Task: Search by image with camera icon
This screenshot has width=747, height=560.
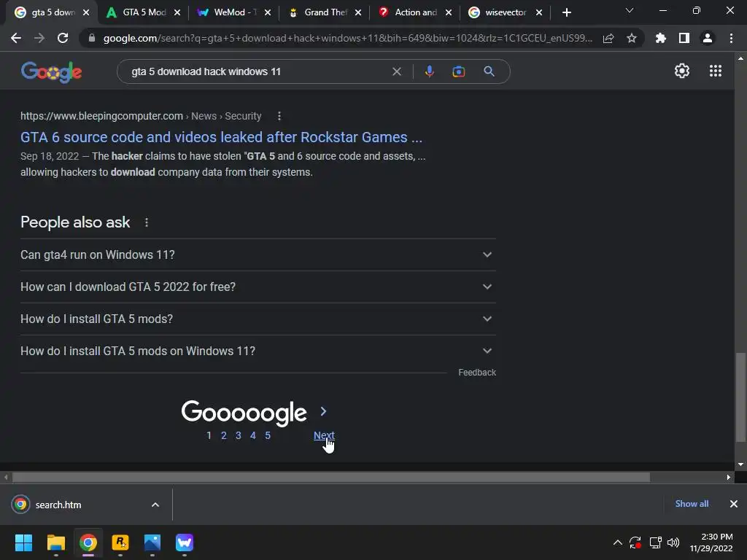Action: pos(458,71)
